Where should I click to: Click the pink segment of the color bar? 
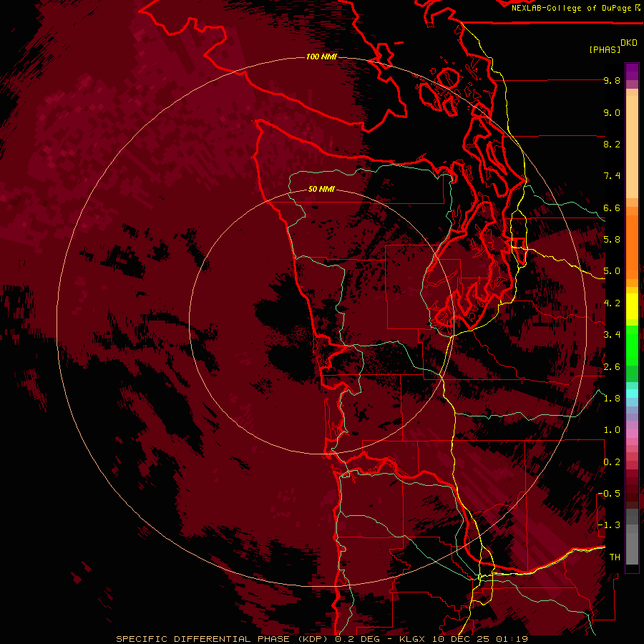pos(632,434)
